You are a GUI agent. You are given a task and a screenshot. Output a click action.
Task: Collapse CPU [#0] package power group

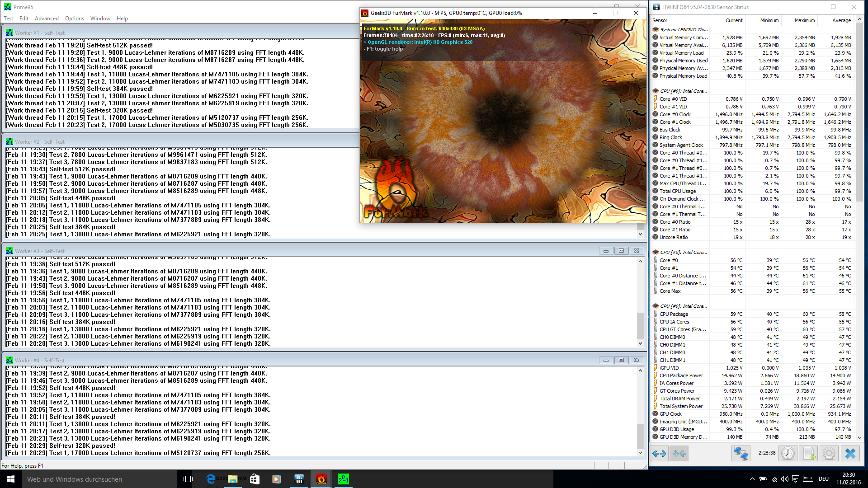point(655,306)
